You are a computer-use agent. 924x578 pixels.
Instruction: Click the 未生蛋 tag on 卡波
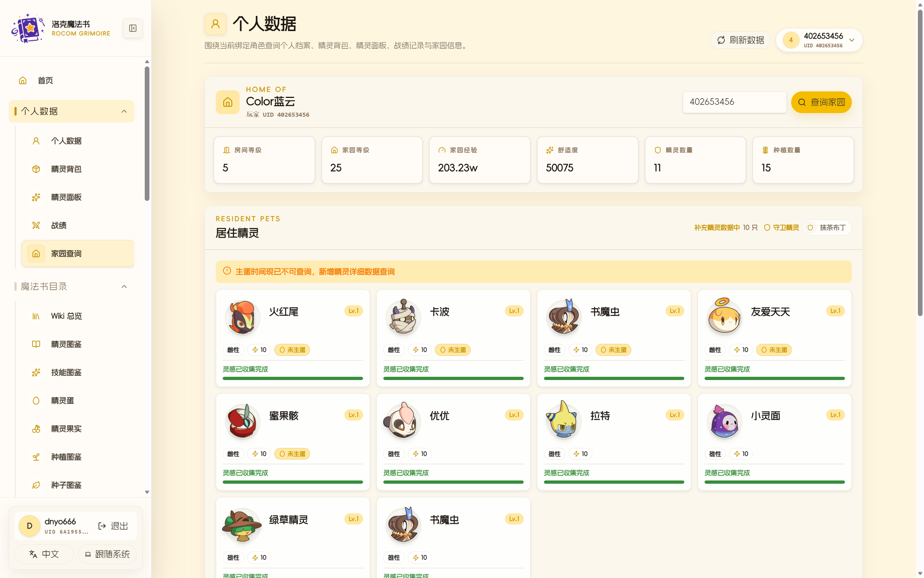(x=453, y=350)
